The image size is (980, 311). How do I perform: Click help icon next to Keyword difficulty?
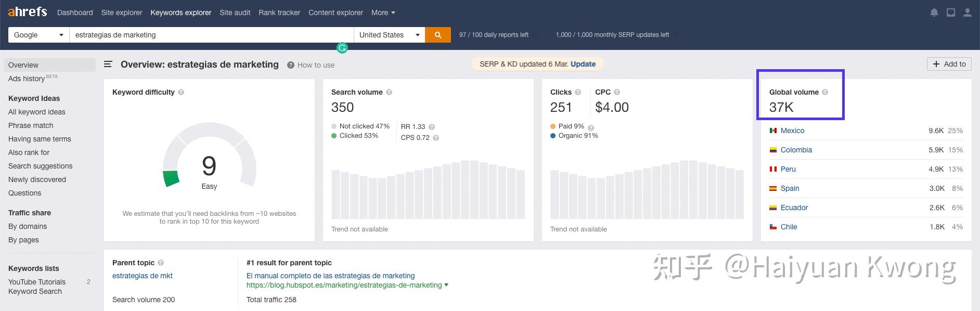click(181, 92)
